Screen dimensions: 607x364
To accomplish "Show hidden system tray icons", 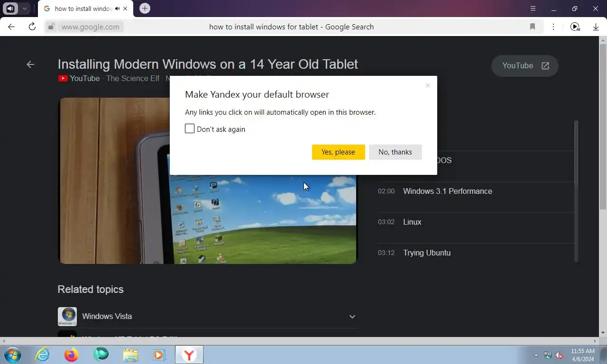I will click(536, 355).
